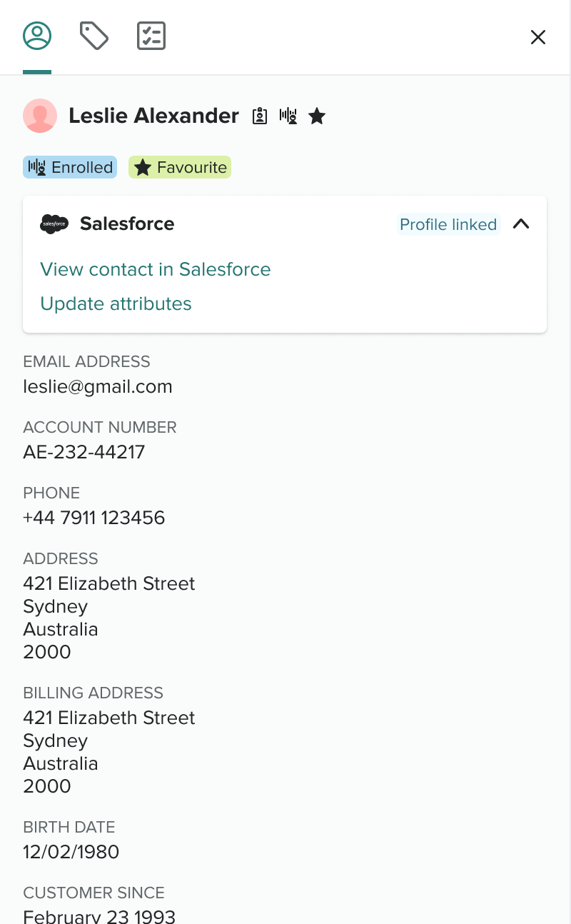Collapse the Salesforce section chevron

click(x=521, y=224)
